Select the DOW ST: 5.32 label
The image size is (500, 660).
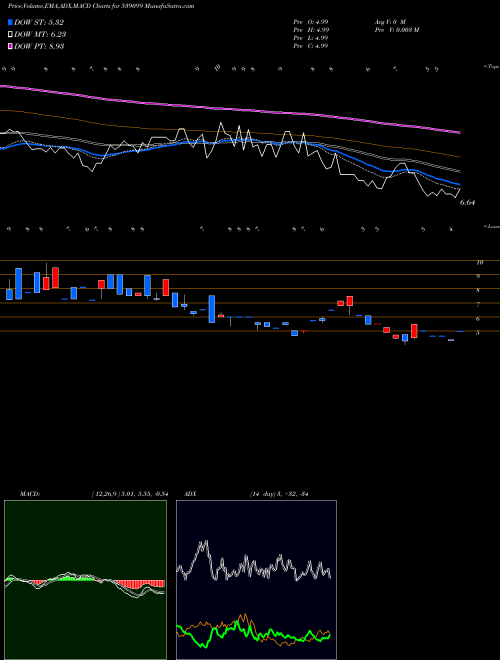pos(39,23)
